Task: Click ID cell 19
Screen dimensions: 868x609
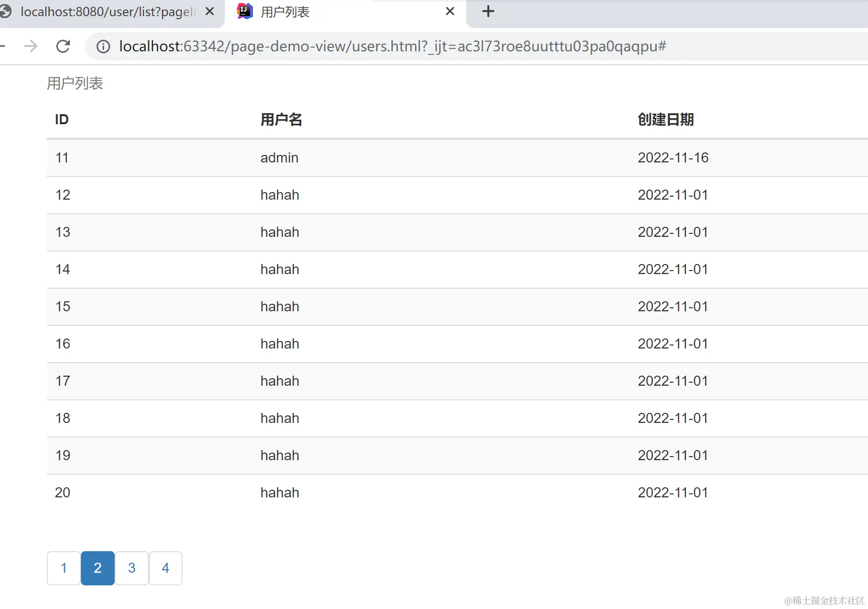Action: click(63, 456)
